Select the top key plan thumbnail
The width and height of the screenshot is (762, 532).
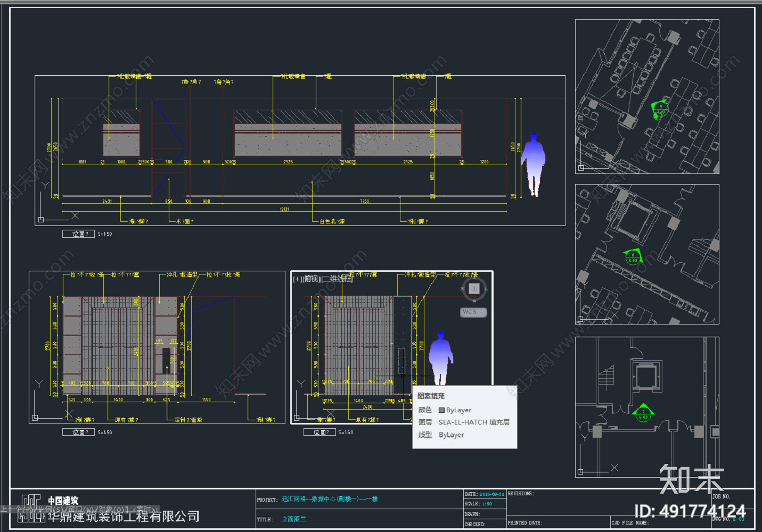647,96
